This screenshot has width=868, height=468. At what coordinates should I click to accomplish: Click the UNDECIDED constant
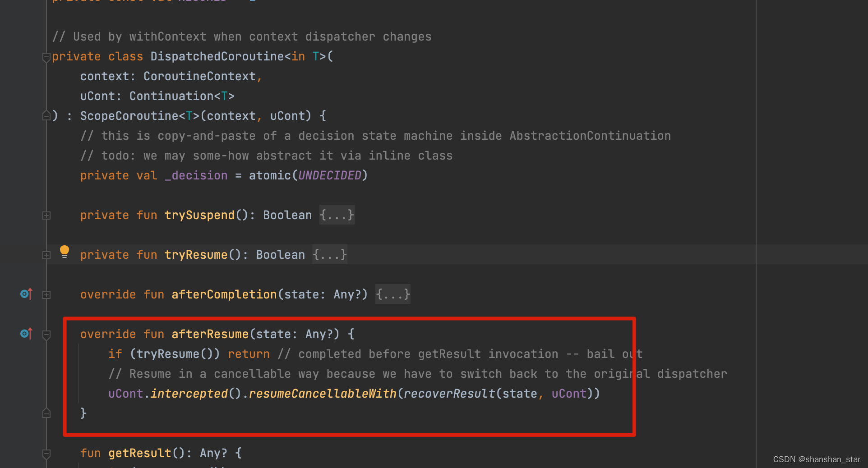330,175
